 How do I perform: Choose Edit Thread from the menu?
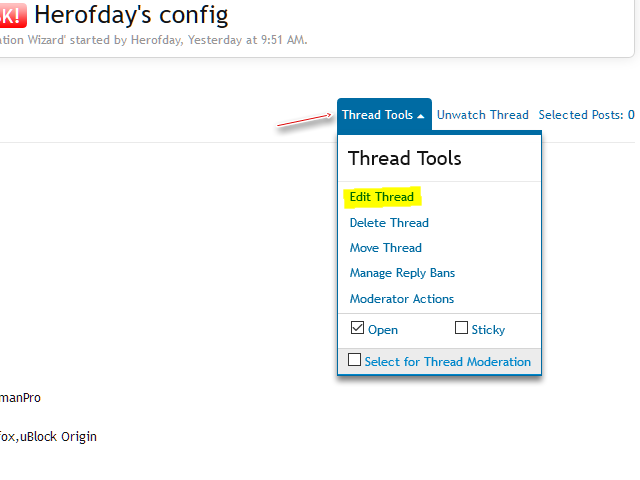381,197
